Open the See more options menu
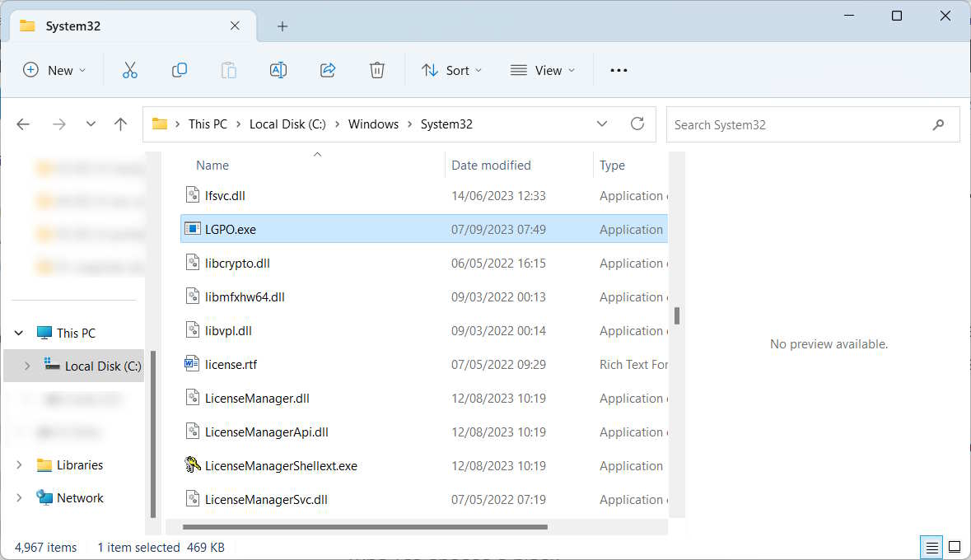This screenshot has width=971, height=560. pyautogui.click(x=618, y=70)
